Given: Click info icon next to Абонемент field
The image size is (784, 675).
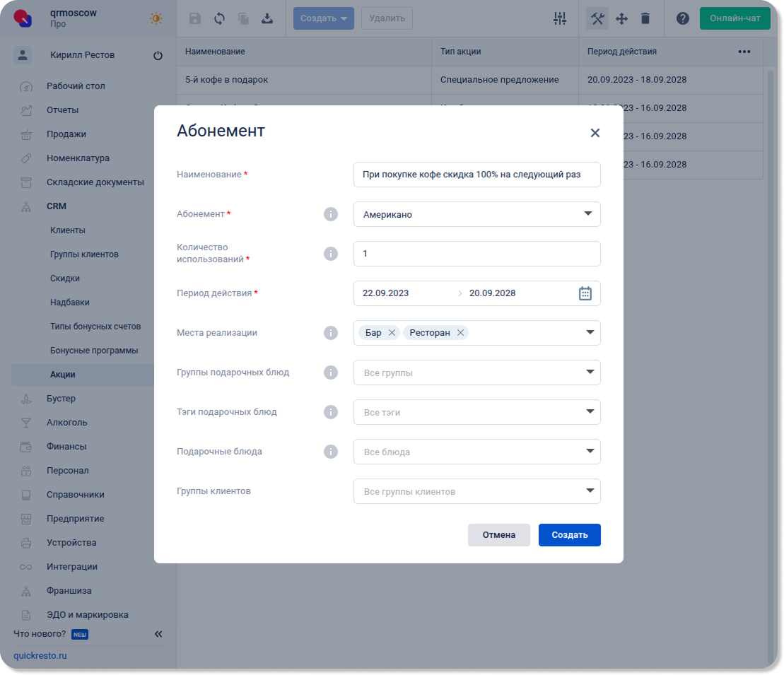Looking at the screenshot, I should [x=330, y=214].
